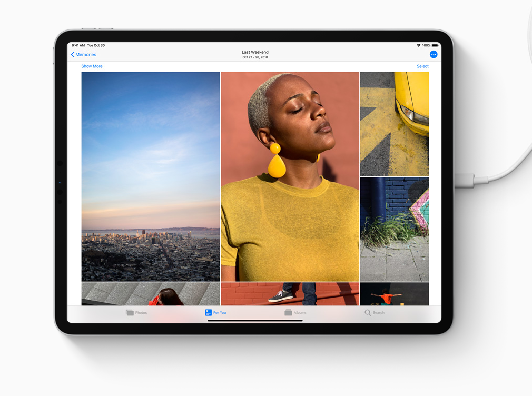Tap the 100% battery percentage text
This screenshot has width=532, height=396.
click(427, 45)
